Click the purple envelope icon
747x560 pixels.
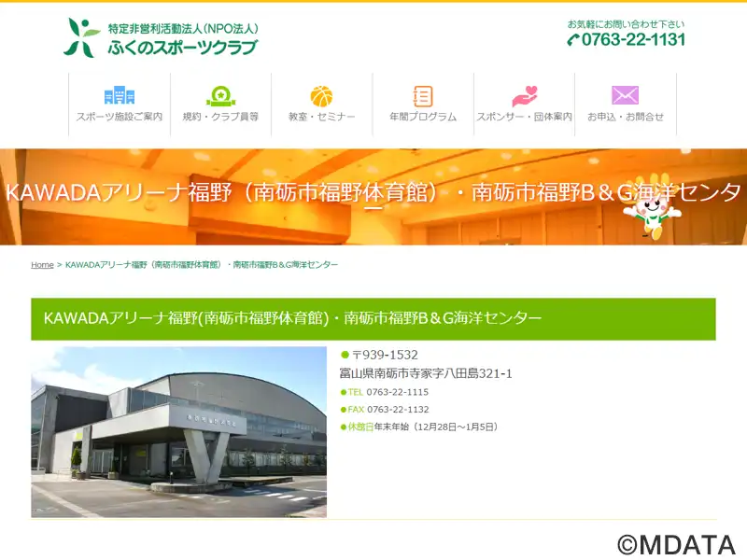[x=625, y=95]
